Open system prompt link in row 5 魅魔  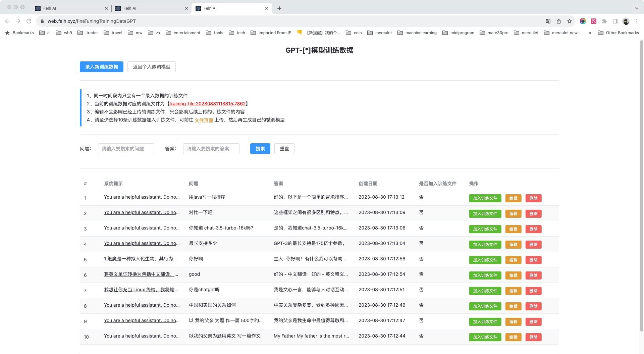point(140,259)
